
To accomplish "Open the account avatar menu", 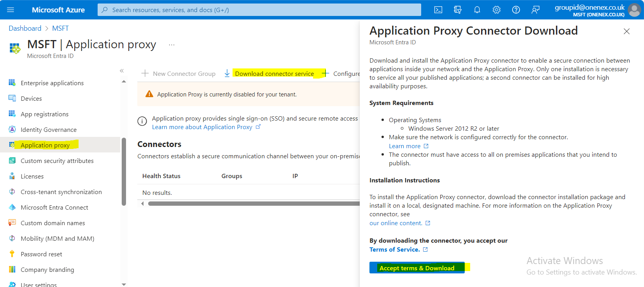I will (634, 10).
